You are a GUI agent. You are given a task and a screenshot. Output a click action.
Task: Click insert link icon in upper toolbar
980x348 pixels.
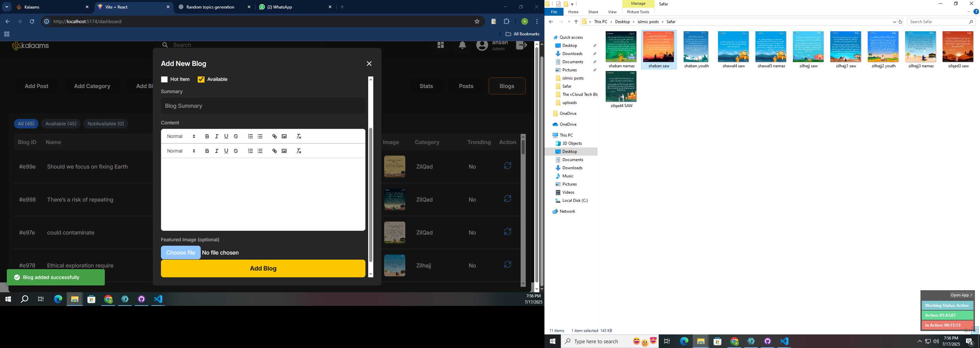click(274, 136)
